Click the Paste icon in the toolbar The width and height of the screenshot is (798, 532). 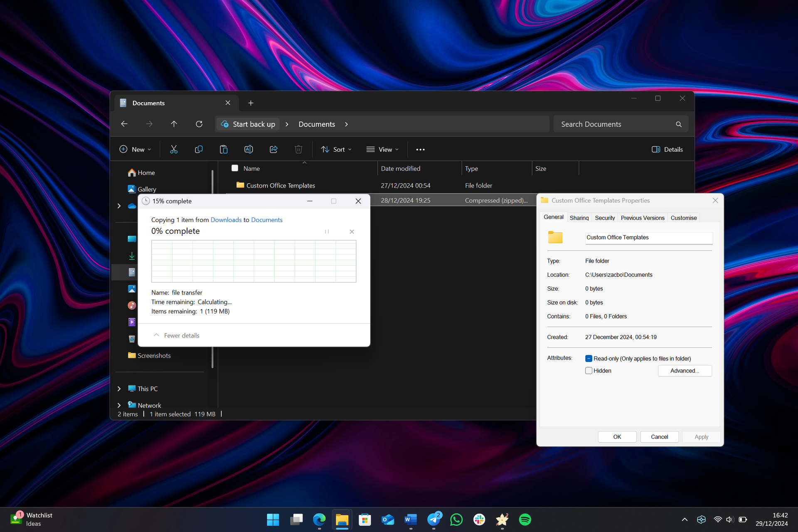pos(224,149)
